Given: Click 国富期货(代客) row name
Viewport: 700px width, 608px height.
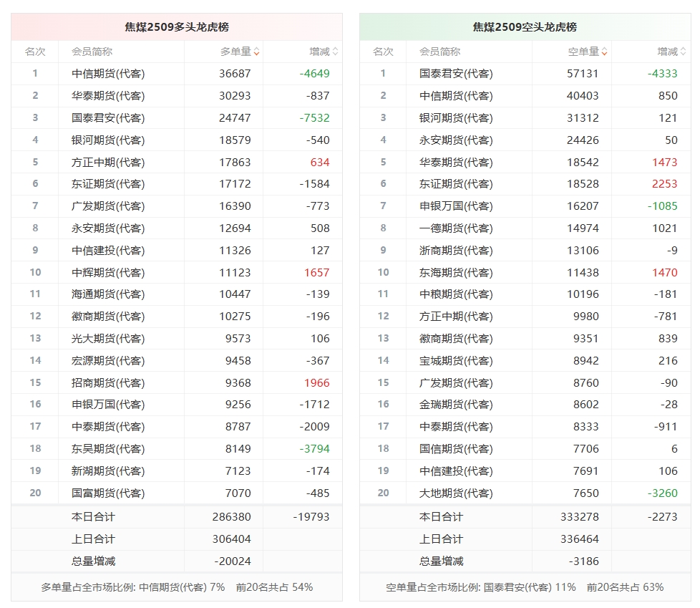Looking at the screenshot, I should (x=108, y=493).
